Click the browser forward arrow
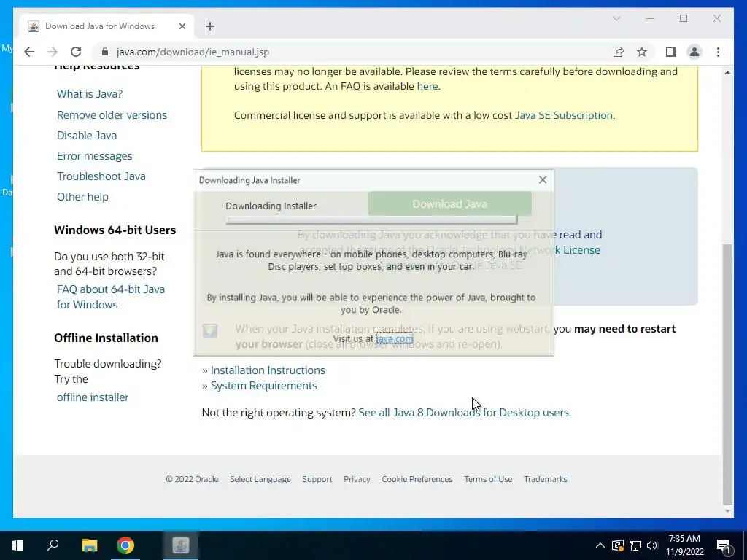The width and height of the screenshot is (747, 560). (53, 52)
